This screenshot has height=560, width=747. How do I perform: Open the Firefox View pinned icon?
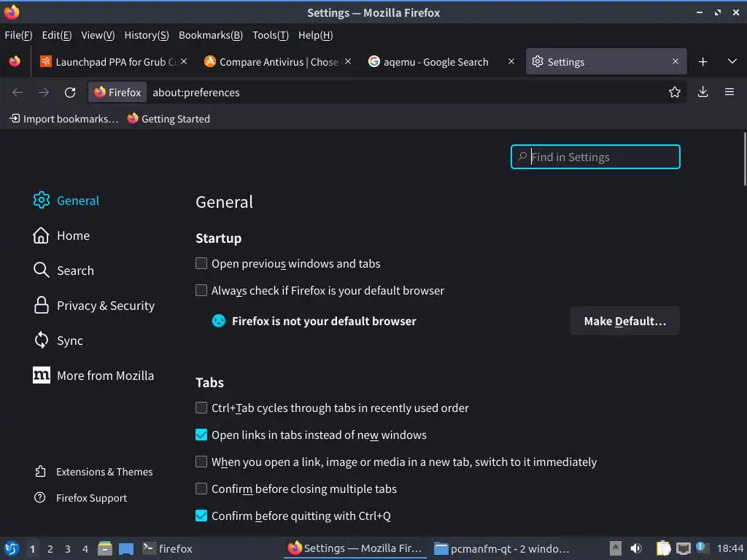[x=15, y=61]
